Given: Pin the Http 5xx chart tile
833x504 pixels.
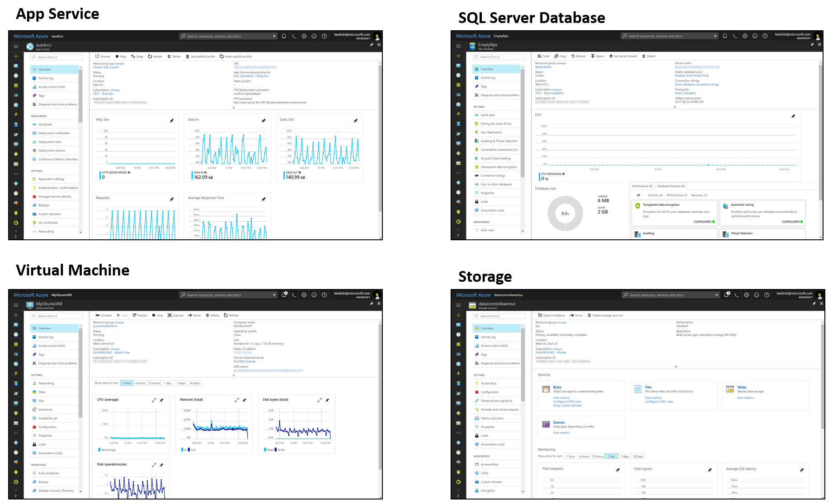Looking at the screenshot, I should 172,121.
